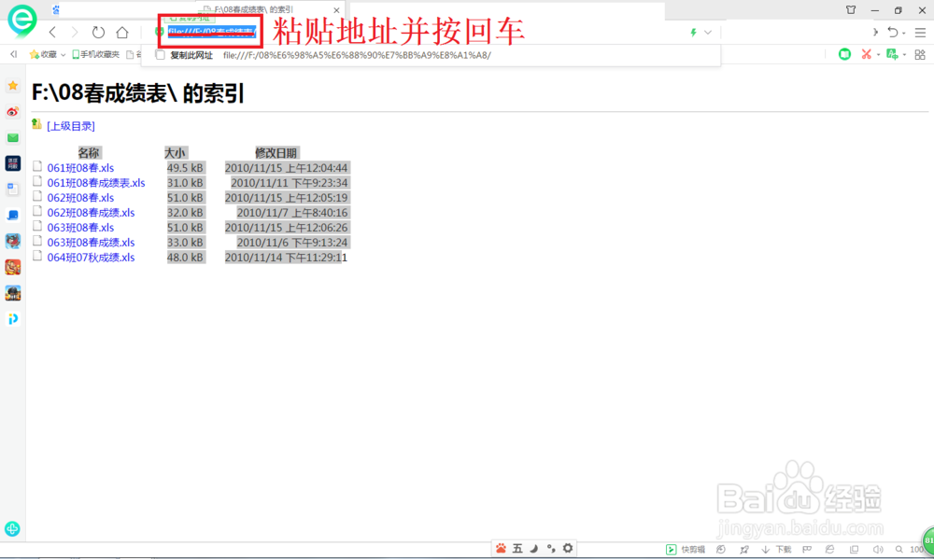
Task: Click the red scissors screenshot icon
Action: click(x=866, y=54)
